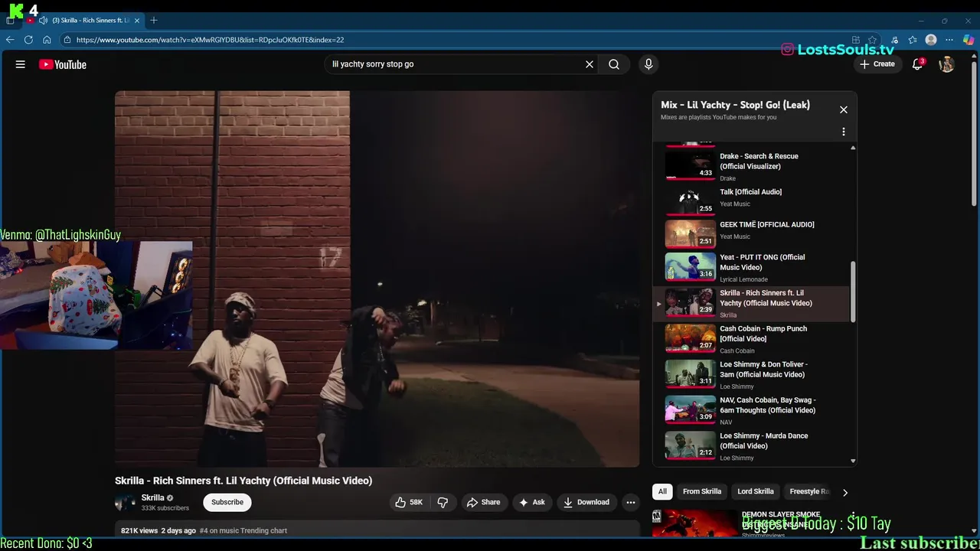The width and height of the screenshot is (980, 551).
Task: Go back in browser
Action: [10, 40]
